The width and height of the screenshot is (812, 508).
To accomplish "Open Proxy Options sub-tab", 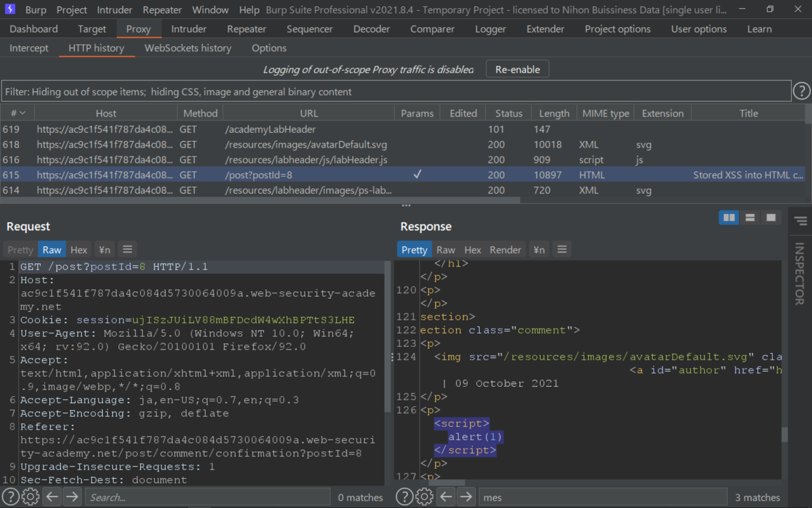I will 269,48.
